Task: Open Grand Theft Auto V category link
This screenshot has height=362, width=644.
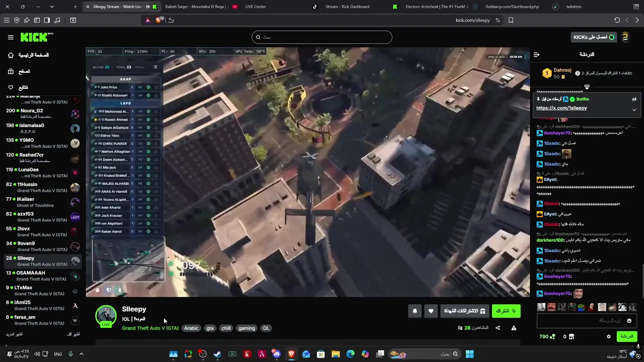Action: click(x=150, y=328)
